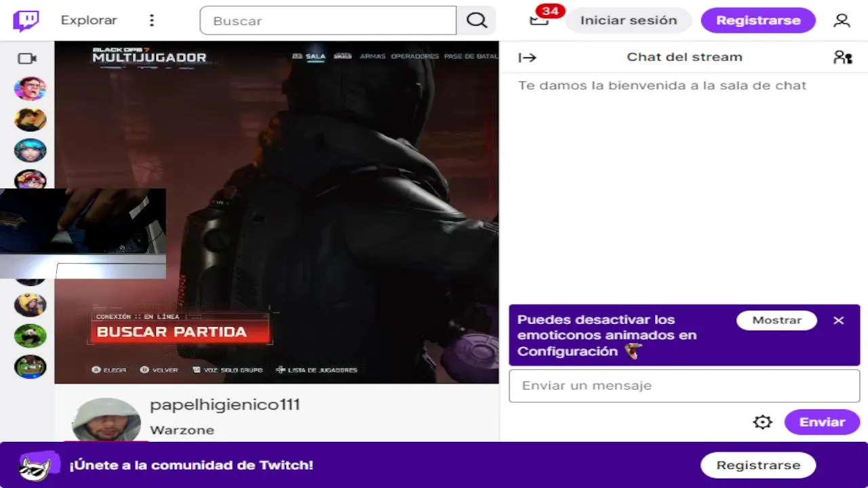The height and width of the screenshot is (488, 868).
Task: Click the Twitch mascot icon in bottom banner
Action: 37,466
